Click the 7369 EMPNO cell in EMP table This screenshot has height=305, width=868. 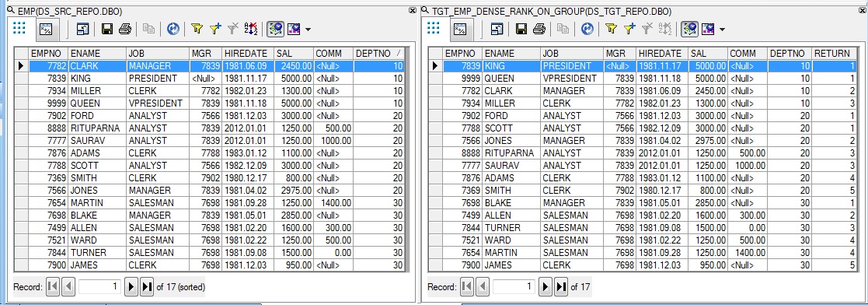(48, 178)
